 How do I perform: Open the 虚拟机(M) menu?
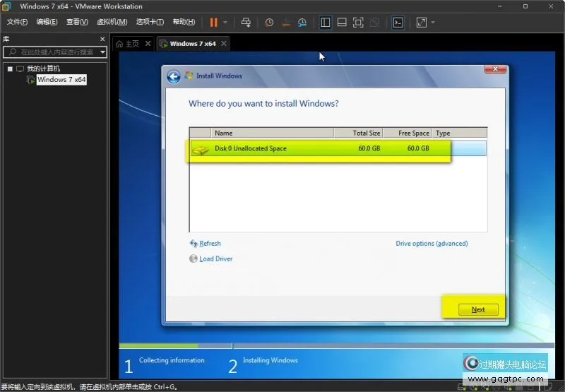[x=112, y=22]
